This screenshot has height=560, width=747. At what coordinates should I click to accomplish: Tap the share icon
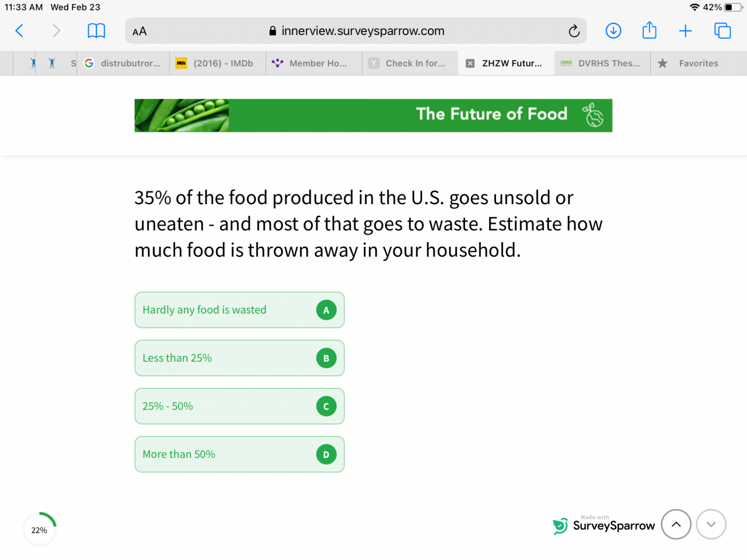coord(650,31)
